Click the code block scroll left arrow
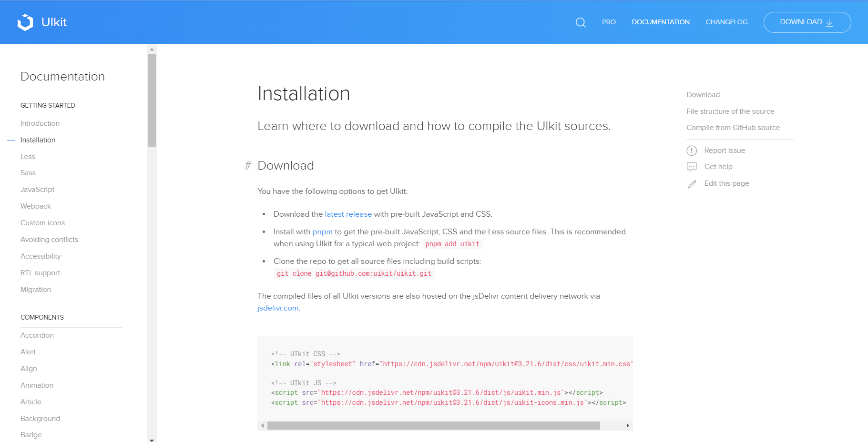 click(x=263, y=425)
